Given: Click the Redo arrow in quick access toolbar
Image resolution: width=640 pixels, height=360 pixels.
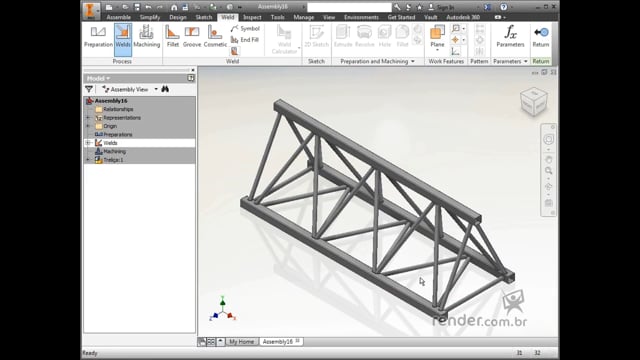Looking at the screenshot, I should tap(160, 7).
